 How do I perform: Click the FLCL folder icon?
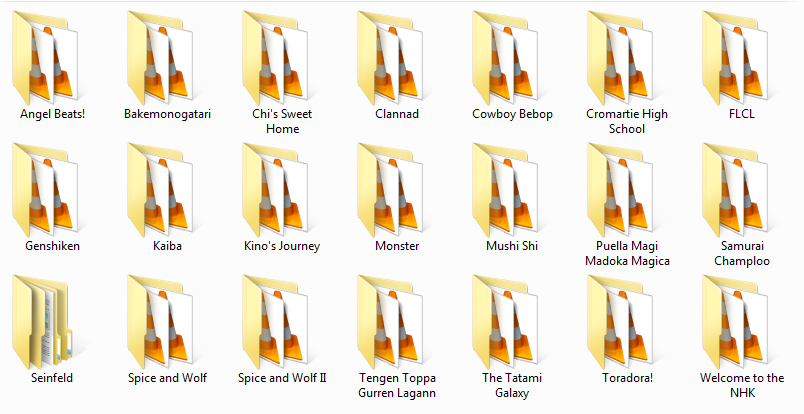pyautogui.click(x=734, y=58)
